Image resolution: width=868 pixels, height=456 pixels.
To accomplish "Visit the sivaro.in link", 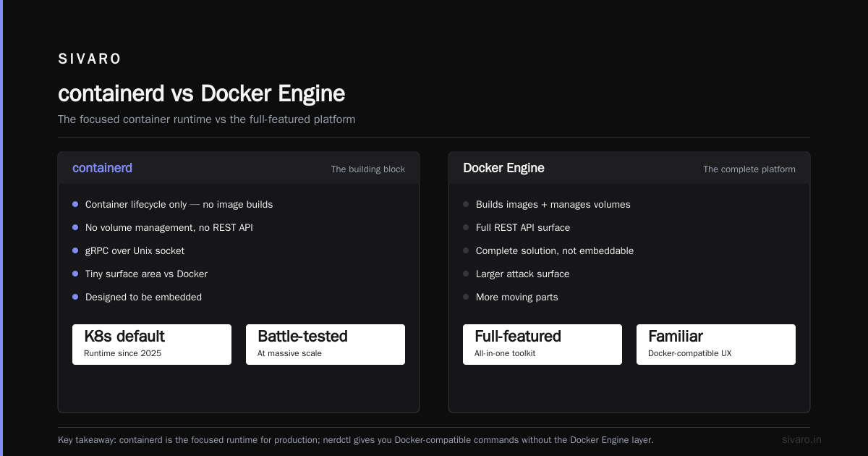I will tap(801, 439).
